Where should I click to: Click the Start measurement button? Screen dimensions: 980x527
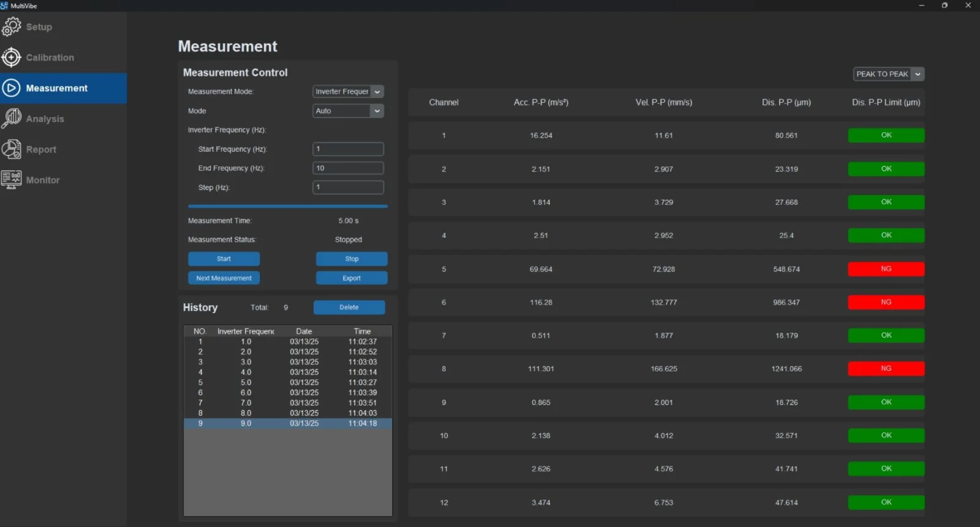point(224,259)
